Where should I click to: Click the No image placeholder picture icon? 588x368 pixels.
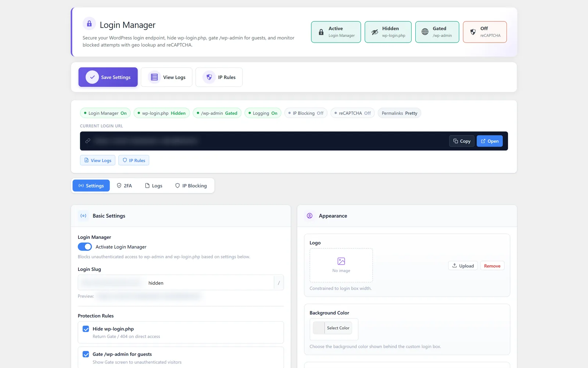click(341, 261)
